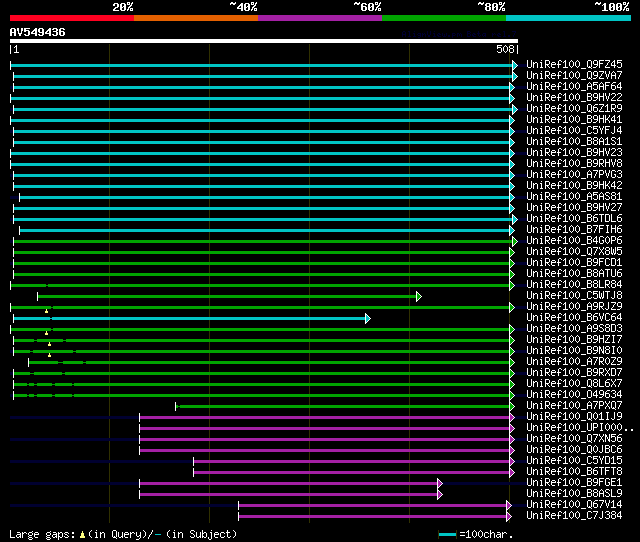Click the UniRef100_A7PVG3 label
Screen dimensions: 640x542
click(574, 175)
